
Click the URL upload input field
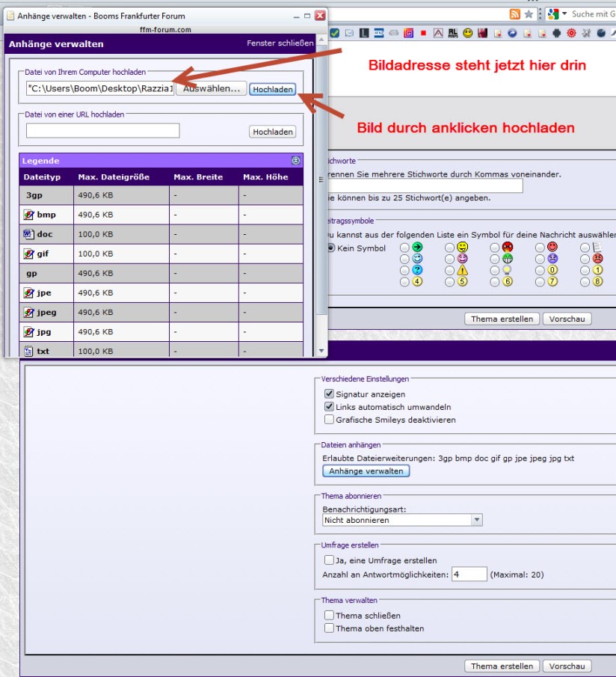pyautogui.click(x=103, y=131)
